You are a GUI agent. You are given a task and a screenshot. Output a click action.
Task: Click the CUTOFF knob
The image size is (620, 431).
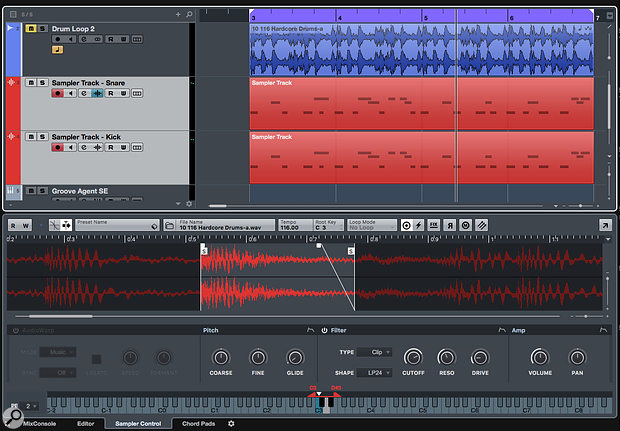413,357
